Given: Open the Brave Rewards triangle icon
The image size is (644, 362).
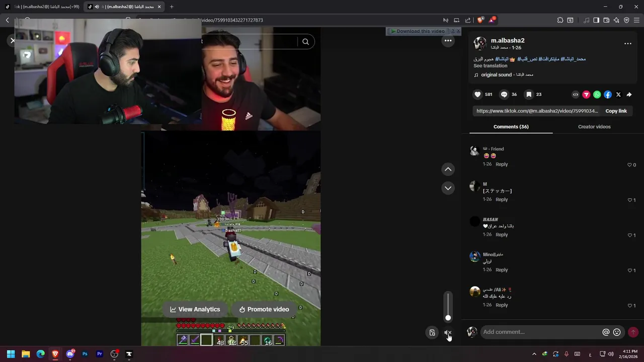Looking at the screenshot, I should [x=492, y=20].
